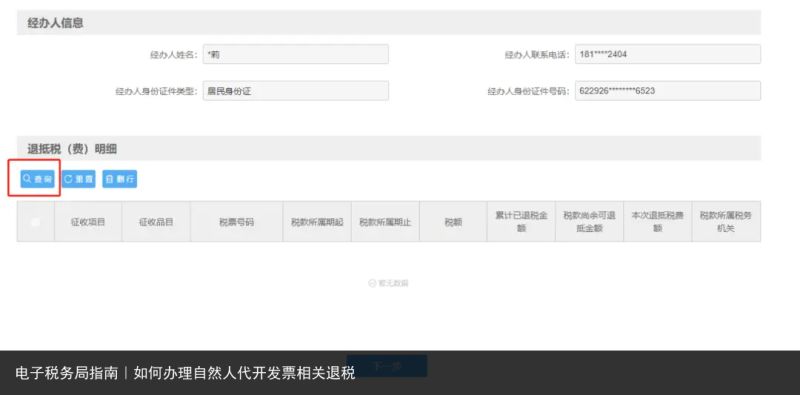800x395 pixels.
Task: Focus the 经办人身份证件号码 ID number field
Action: (x=668, y=91)
